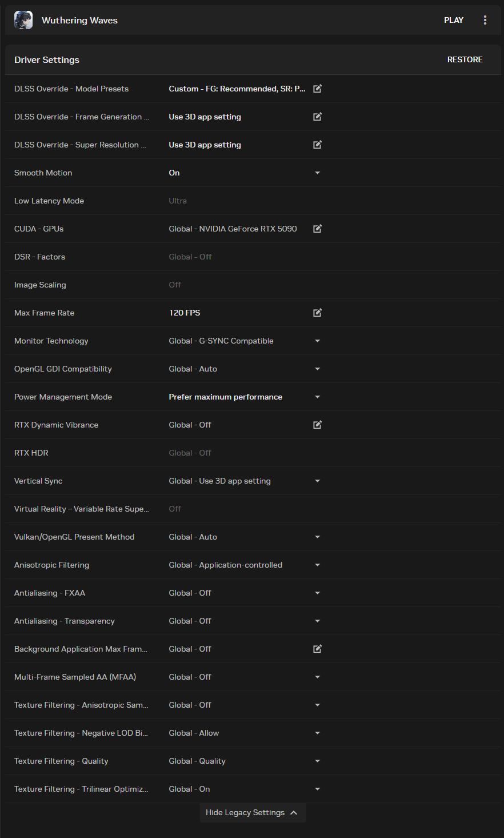Image resolution: width=504 pixels, height=838 pixels.
Task: Click the Wuthering Waves game thumbnail
Action: point(23,20)
